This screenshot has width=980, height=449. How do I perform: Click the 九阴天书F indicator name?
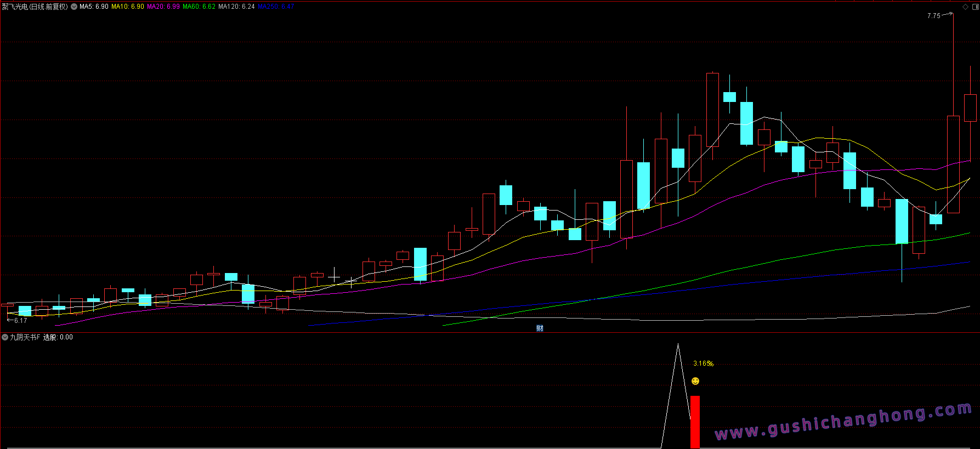click(25, 337)
